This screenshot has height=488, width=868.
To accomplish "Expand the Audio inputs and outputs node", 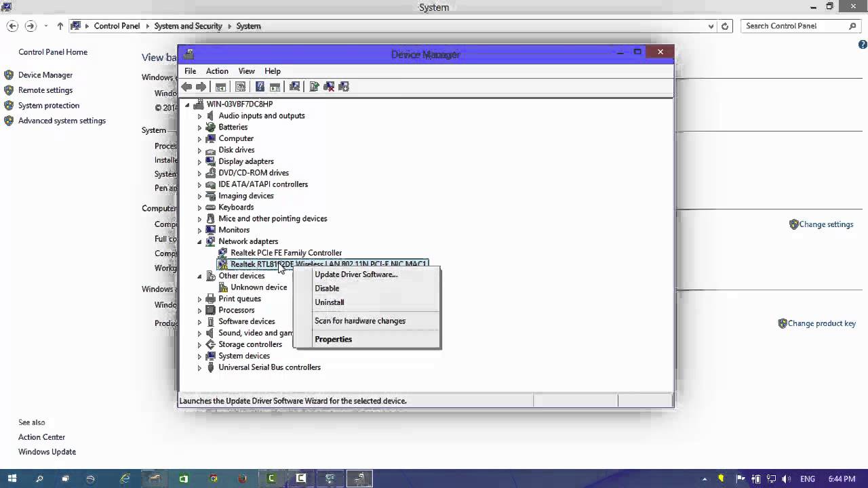I will [199, 116].
